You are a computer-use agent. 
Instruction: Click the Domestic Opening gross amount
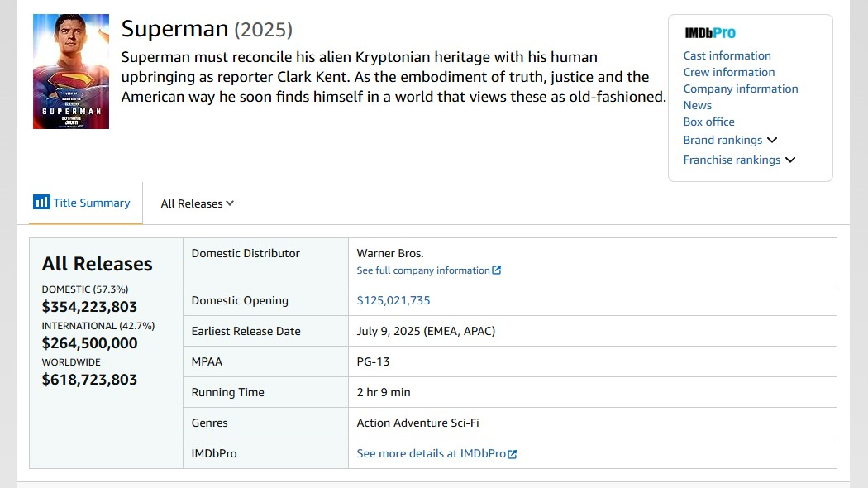pos(393,300)
